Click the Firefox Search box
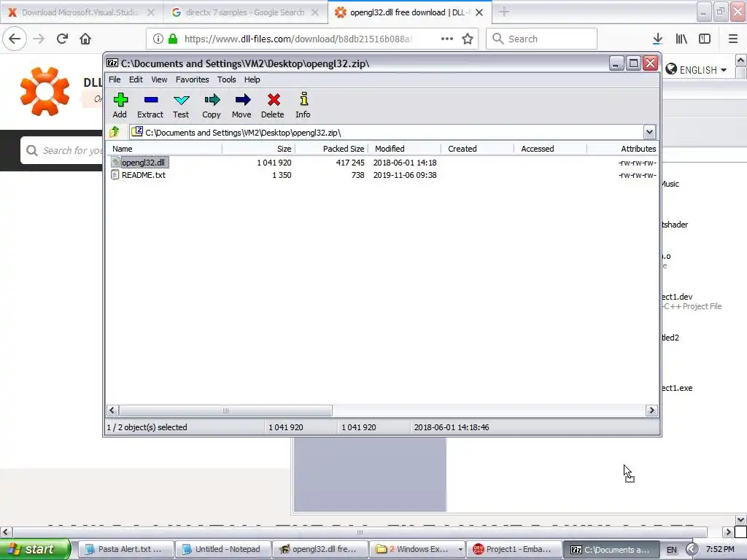The height and width of the screenshot is (560, 747). (541, 39)
